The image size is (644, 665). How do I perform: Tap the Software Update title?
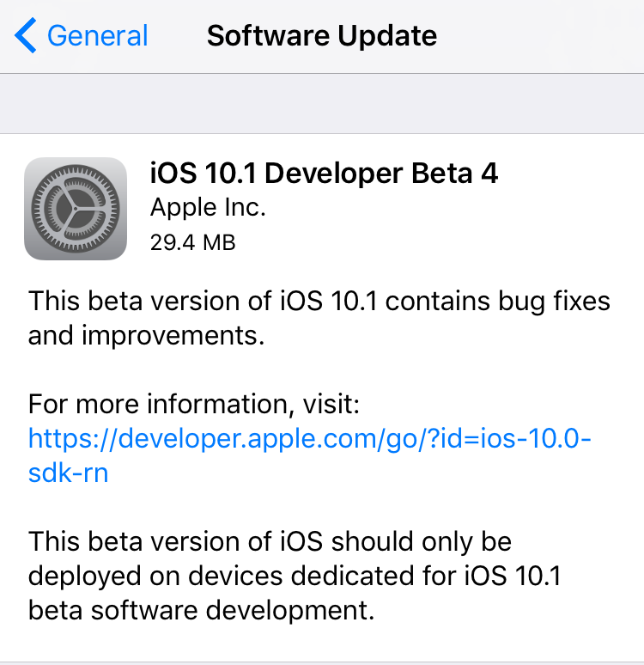pyautogui.click(x=322, y=36)
